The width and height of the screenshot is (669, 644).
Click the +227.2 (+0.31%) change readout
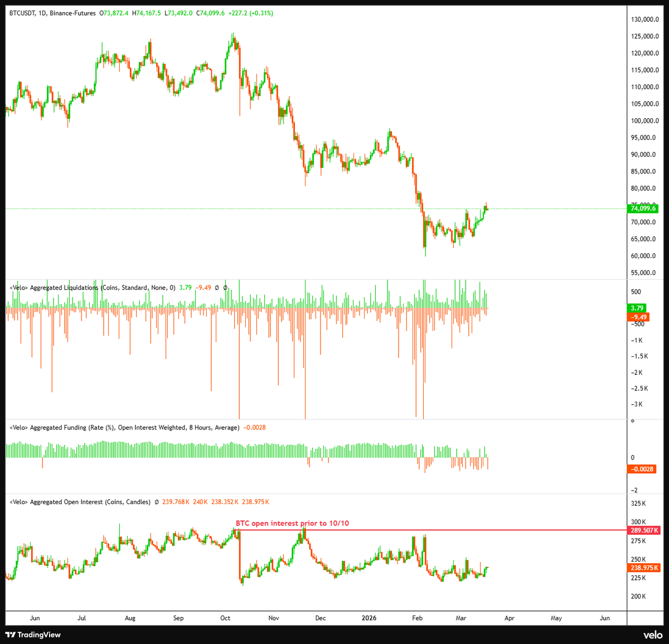251,13
